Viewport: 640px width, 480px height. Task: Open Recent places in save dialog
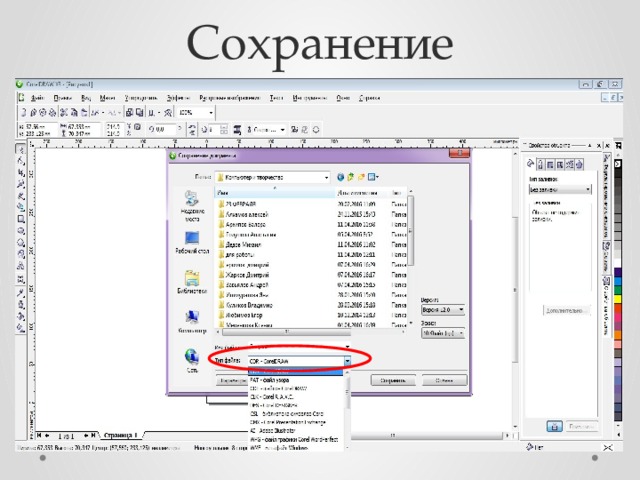192,206
